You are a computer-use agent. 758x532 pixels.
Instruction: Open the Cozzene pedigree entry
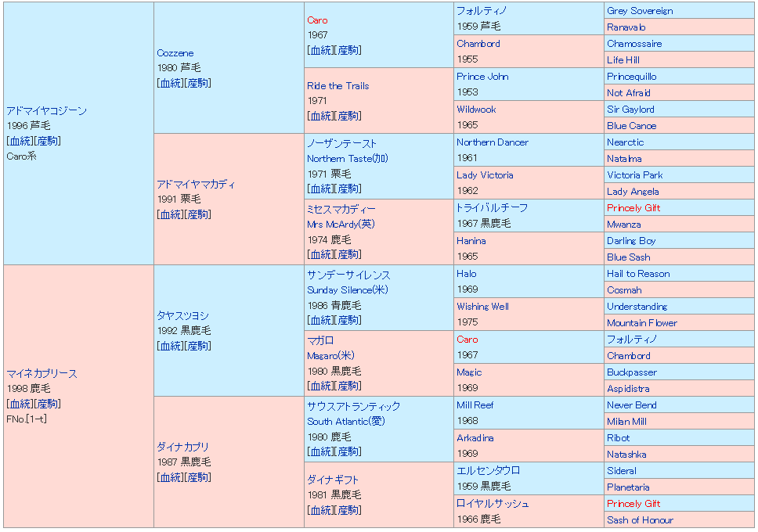pos(175,53)
